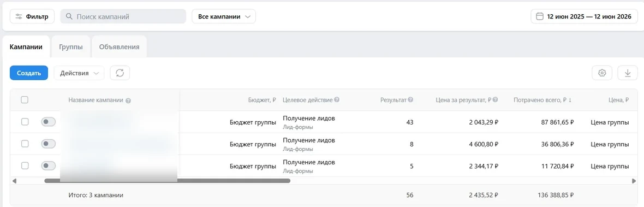This screenshot has height=207, width=644.
Task: Expand the Все кампании dropdown
Action: (x=224, y=16)
